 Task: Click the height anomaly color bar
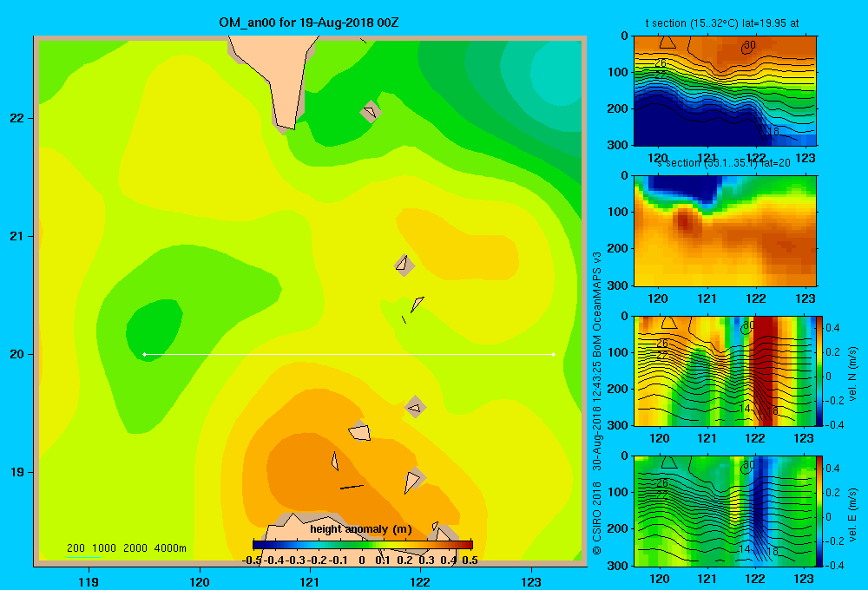[x=363, y=545]
